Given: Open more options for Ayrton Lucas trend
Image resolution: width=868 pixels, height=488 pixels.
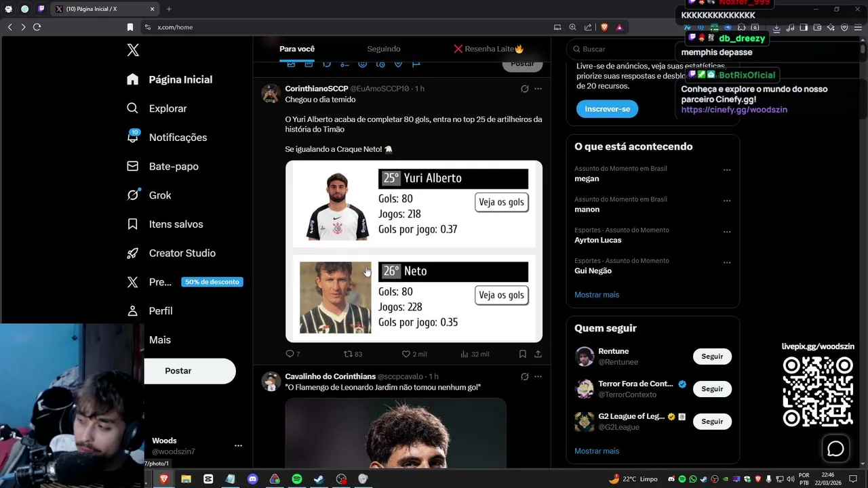Looking at the screenshot, I should (727, 232).
